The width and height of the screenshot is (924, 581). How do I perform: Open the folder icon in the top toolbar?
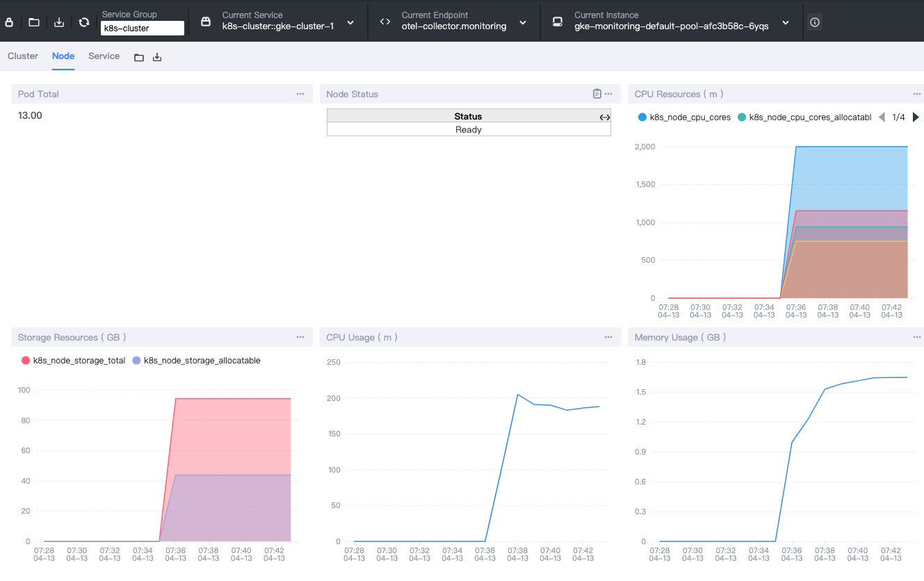coord(34,22)
